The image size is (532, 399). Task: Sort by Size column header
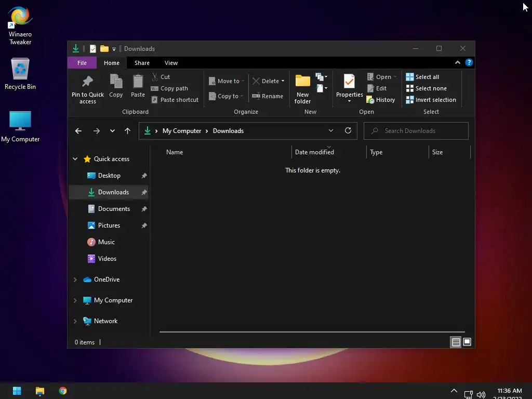pos(437,152)
